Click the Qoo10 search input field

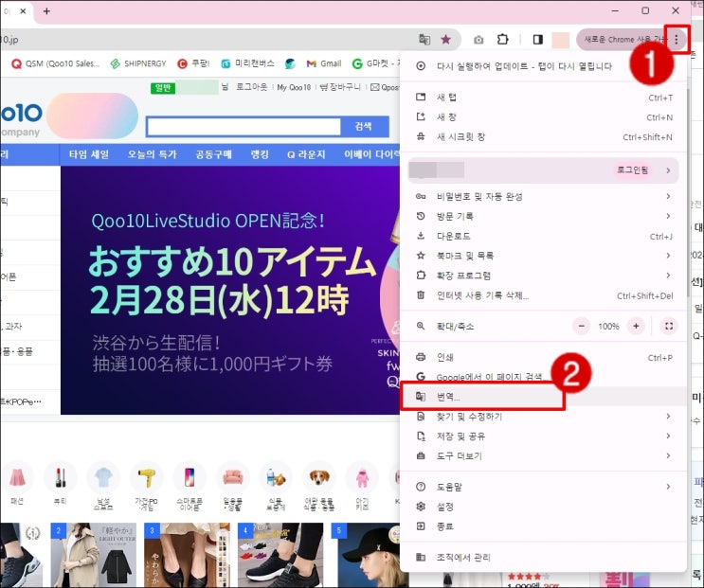pyautogui.click(x=244, y=127)
